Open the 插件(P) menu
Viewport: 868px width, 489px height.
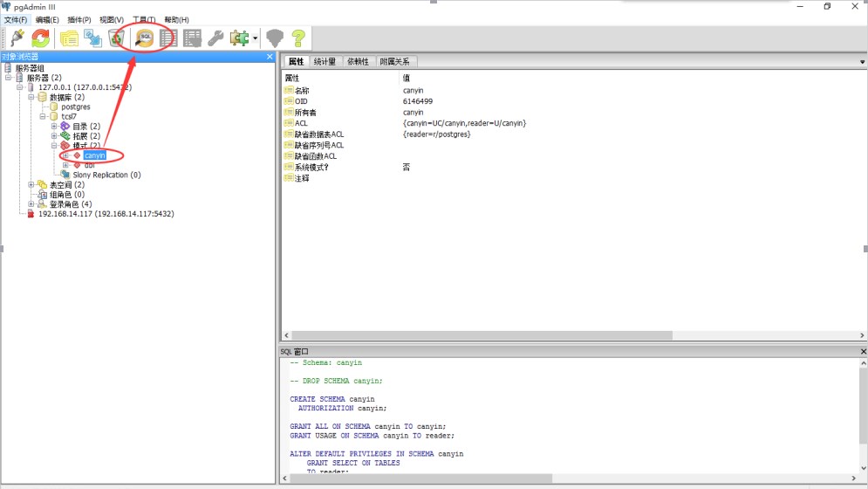pos(79,20)
